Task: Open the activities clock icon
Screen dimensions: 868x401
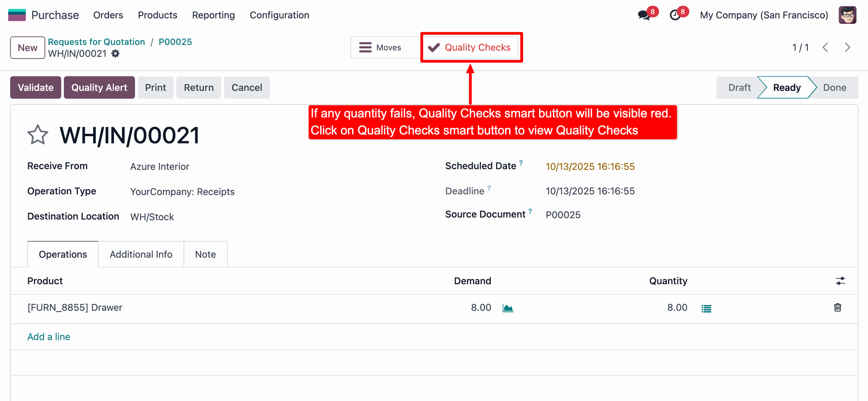Action: click(x=675, y=15)
